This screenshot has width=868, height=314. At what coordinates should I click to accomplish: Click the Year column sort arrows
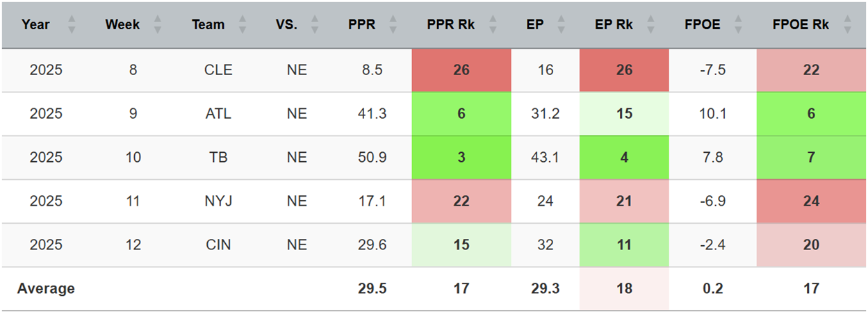coord(71,25)
